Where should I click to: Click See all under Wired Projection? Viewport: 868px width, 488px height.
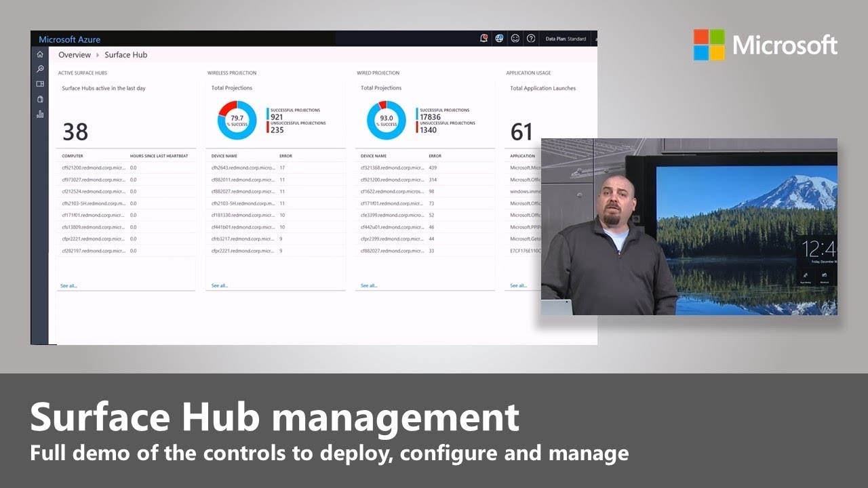pos(369,286)
